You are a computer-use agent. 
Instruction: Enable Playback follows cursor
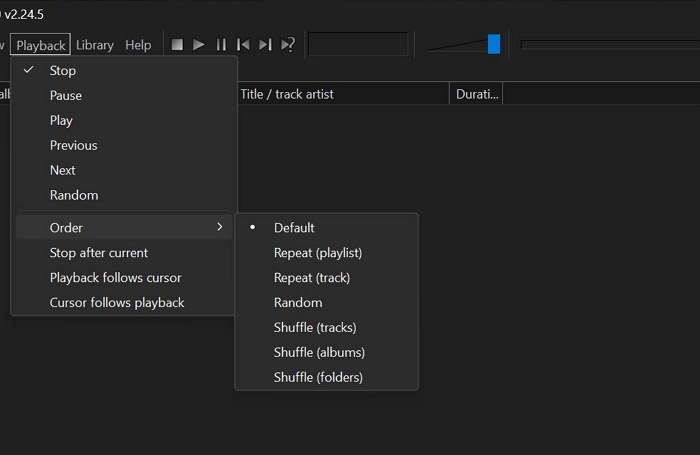[x=115, y=278]
